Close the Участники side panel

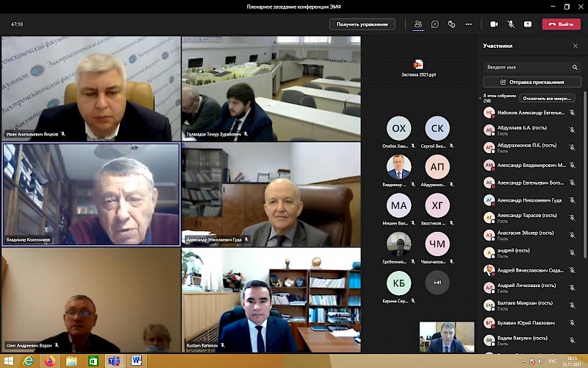click(x=576, y=46)
